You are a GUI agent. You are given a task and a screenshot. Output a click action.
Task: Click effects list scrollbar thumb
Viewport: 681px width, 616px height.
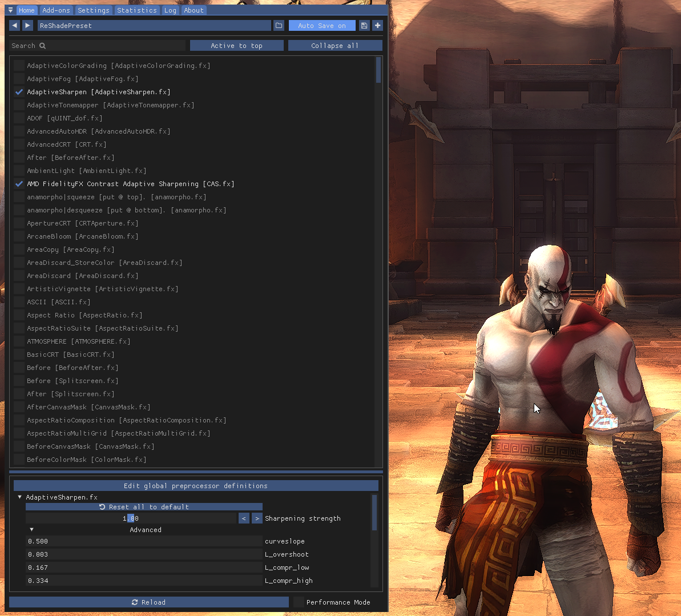pyautogui.click(x=378, y=70)
